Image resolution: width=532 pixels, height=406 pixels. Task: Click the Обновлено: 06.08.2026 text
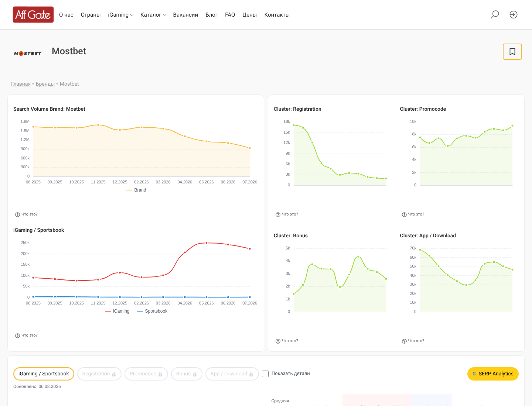37,386
